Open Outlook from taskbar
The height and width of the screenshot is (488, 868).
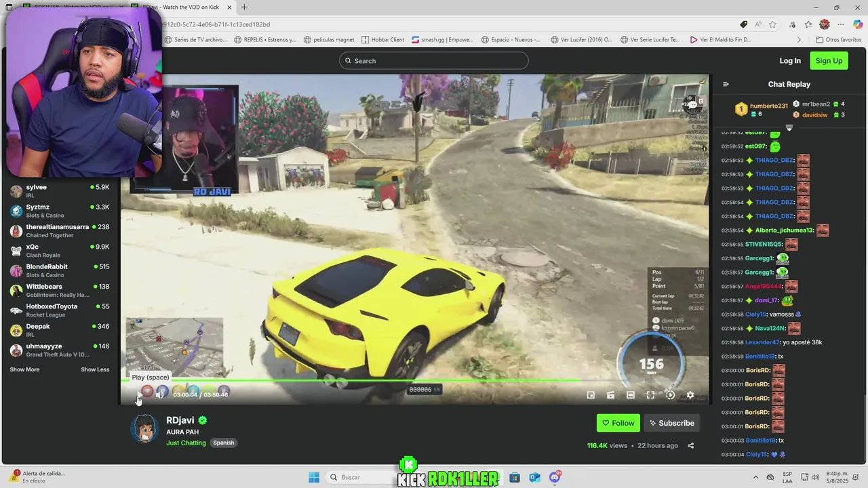[535, 477]
